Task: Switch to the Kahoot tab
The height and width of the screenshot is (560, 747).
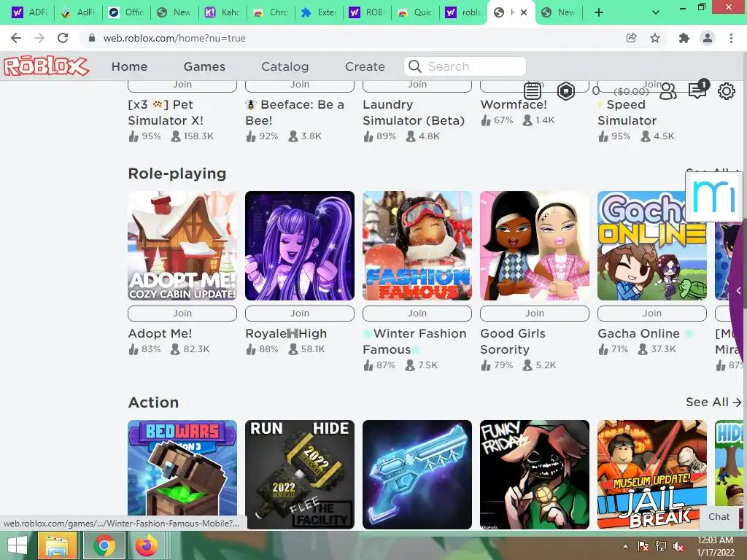Action: pyautogui.click(x=222, y=12)
